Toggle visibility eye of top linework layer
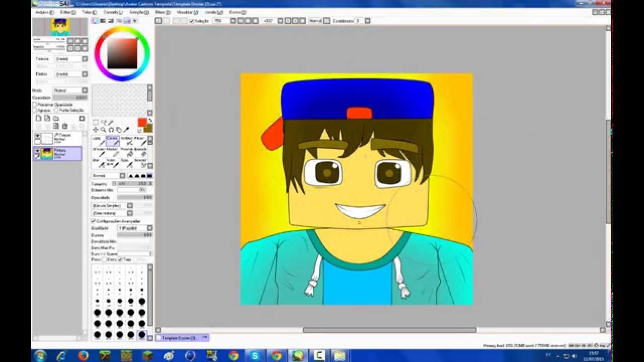 [x=37, y=136]
